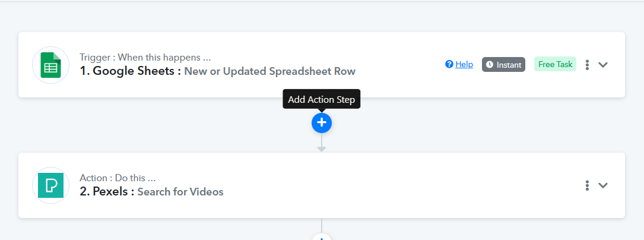This screenshot has height=240, width=644.
Task: Open three-dot menu on Pexels step
Action: (588, 185)
